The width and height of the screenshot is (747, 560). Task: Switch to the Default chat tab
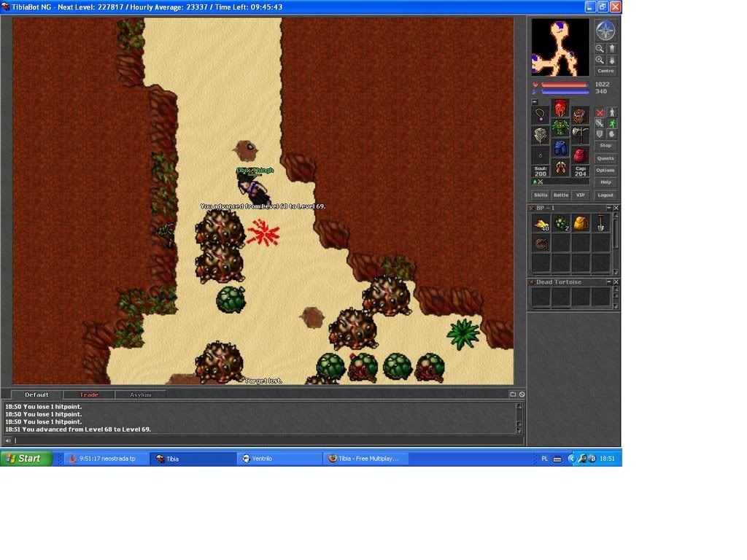click(x=36, y=394)
